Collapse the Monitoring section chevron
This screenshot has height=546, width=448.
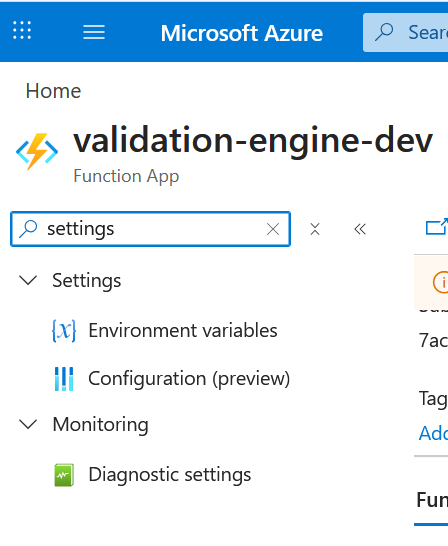(28, 424)
